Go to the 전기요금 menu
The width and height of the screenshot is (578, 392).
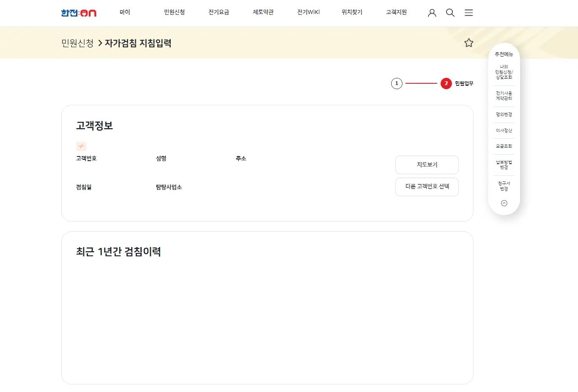click(219, 12)
